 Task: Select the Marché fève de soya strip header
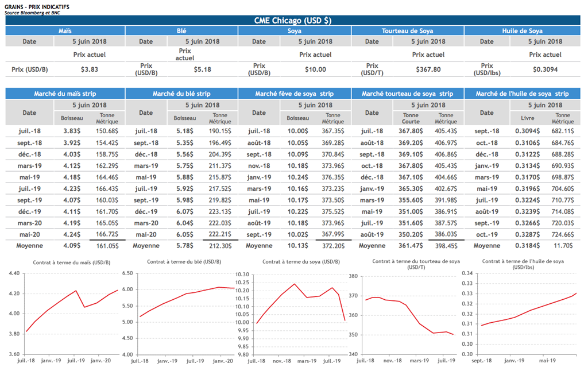pos(295,94)
